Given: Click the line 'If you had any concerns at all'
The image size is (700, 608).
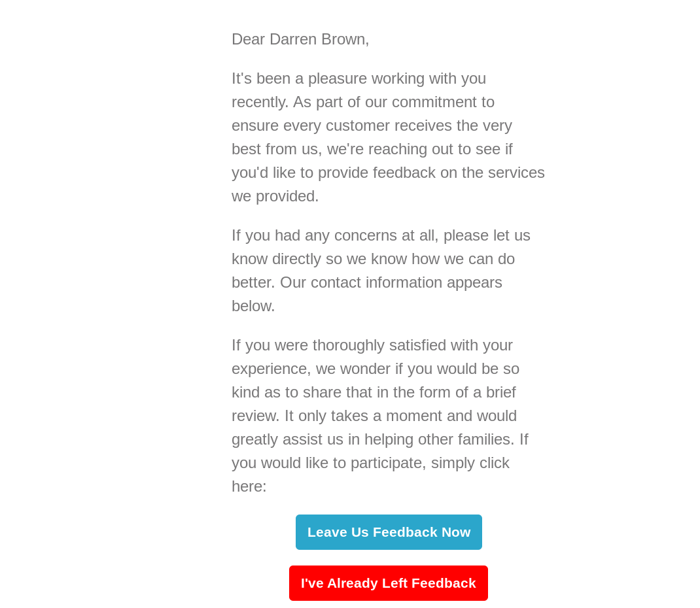Looking at the screenshot, I should 381,235.
